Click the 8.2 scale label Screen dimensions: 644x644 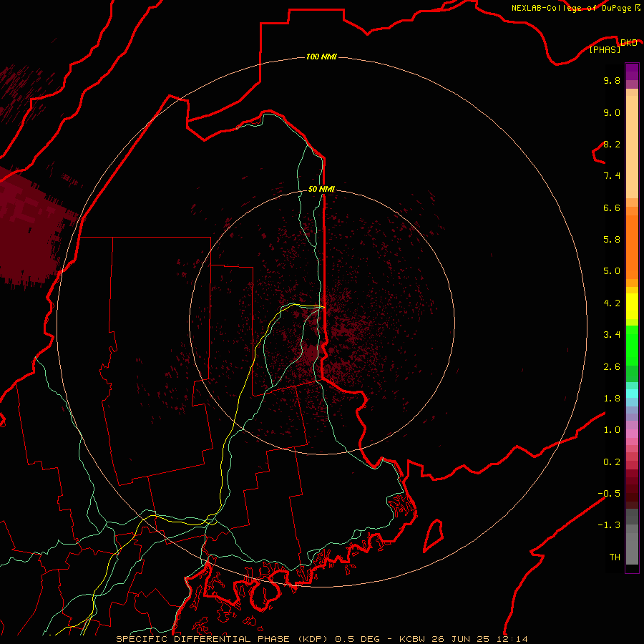tap(612, 144)
